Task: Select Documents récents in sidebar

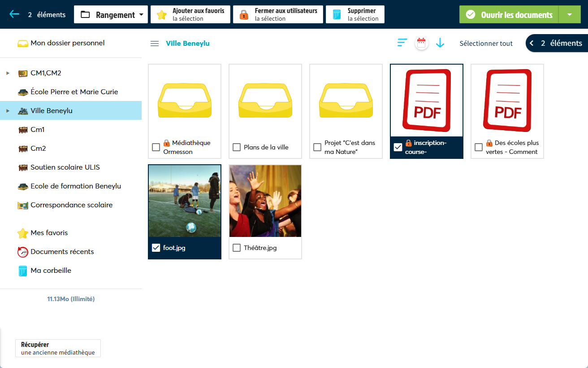Action: (x=62, y=252)
